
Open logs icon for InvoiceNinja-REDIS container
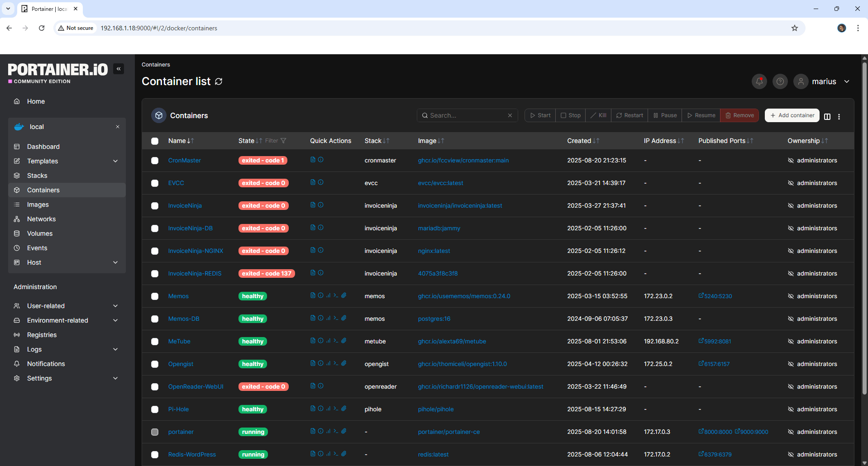pyautogui.click(x=313, y=273)
